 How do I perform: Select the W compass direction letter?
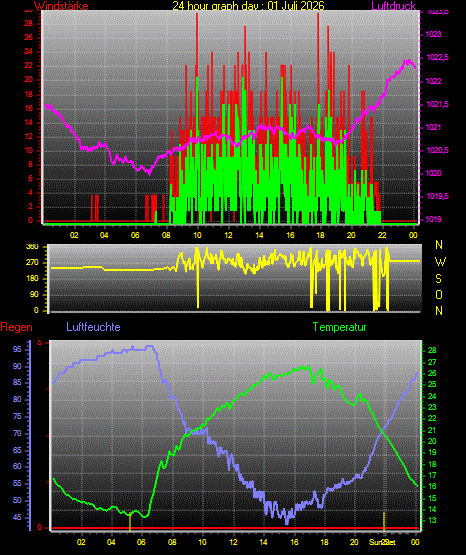coord(440,262)
